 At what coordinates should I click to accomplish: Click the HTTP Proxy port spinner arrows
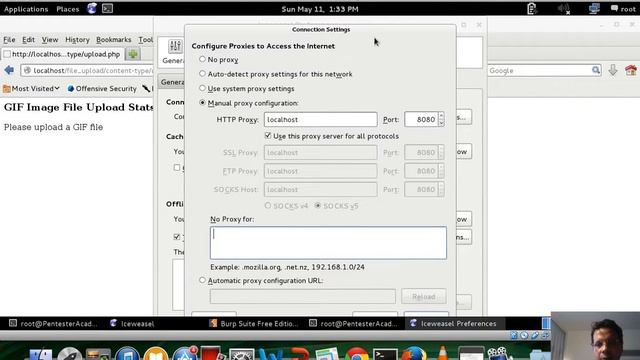441,120
